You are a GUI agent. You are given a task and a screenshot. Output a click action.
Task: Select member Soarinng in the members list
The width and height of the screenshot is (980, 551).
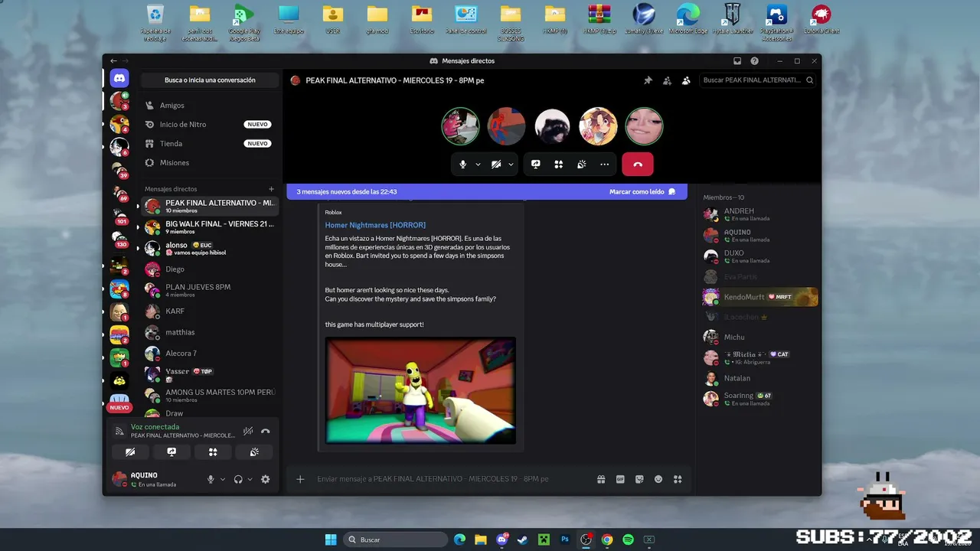pos(760,399)
